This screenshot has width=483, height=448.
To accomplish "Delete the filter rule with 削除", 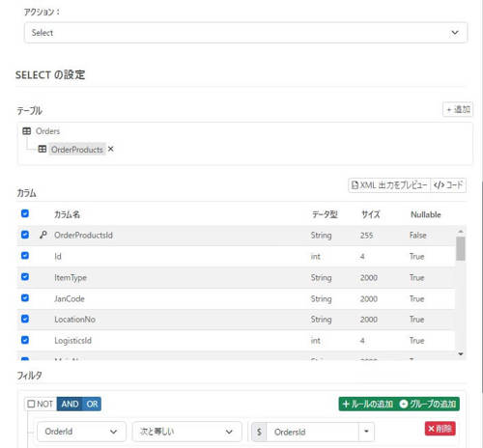I will [440, 429].
